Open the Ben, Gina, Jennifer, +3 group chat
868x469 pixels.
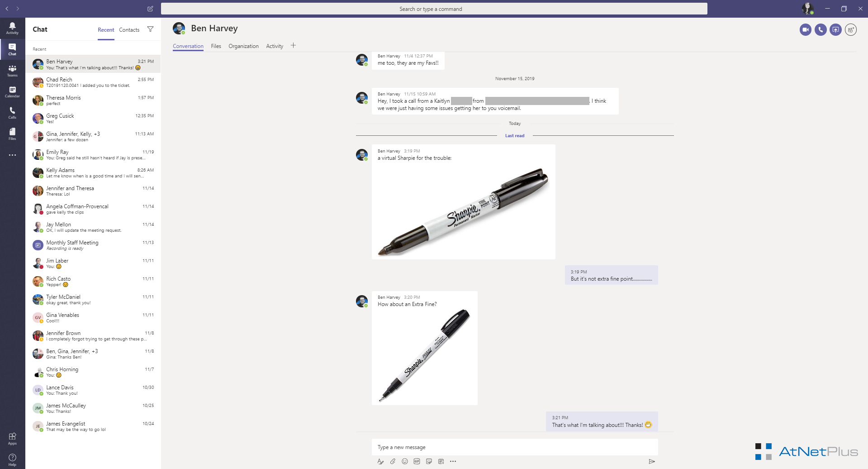pyautogui.click(x=93, y=354)
